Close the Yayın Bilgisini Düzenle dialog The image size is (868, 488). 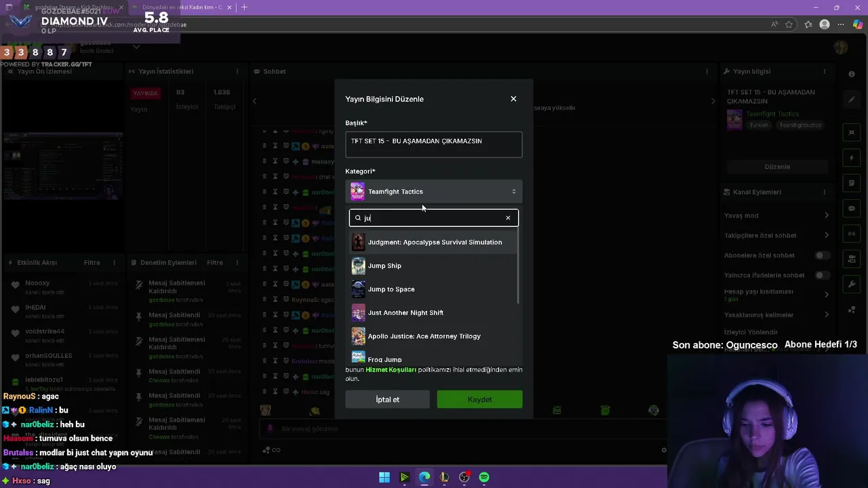pyautogui.click(x=513, y=99)
